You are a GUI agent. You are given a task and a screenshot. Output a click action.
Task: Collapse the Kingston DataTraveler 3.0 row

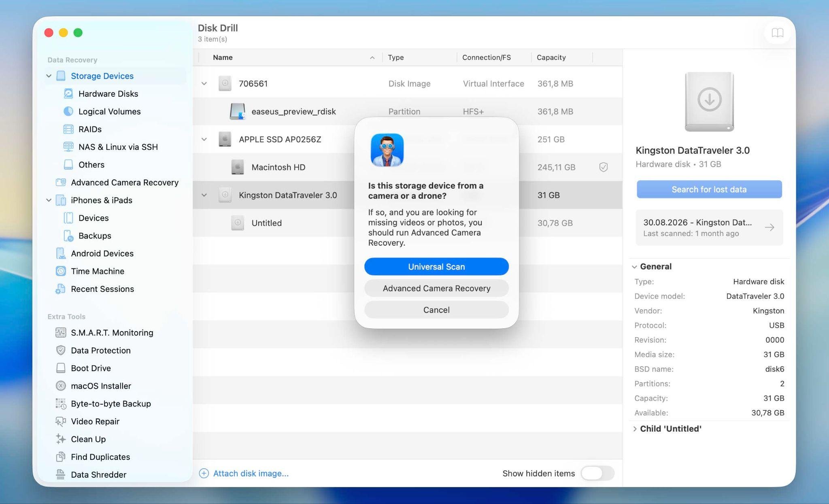[x=204, y=195]
